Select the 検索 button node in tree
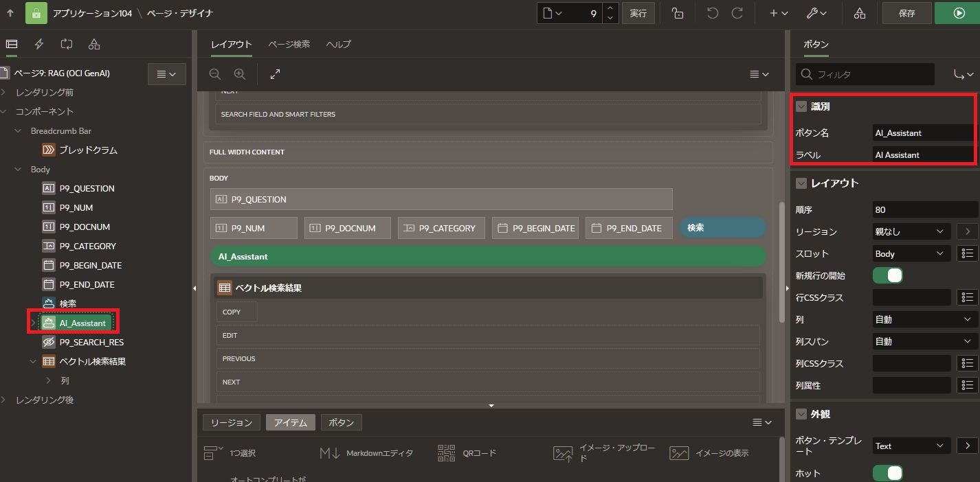This screenshot has width=980, height=482. coord(67,303)
